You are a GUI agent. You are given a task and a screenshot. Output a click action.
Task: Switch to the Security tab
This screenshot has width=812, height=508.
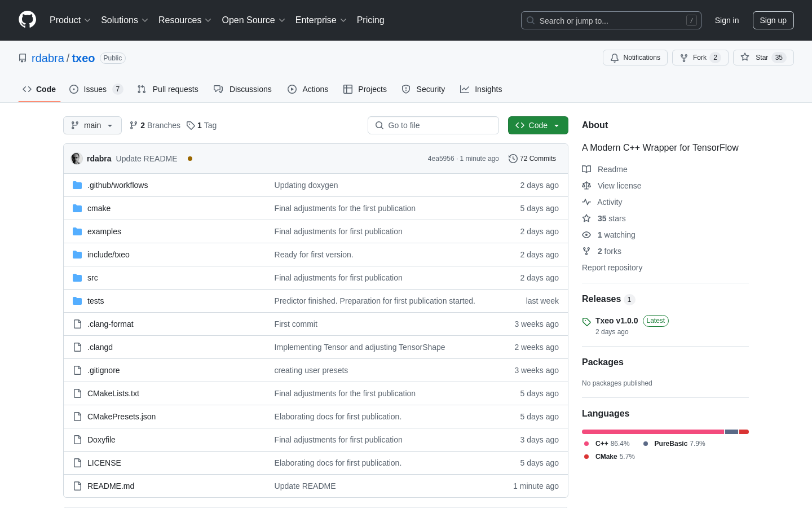[x=423, y=89]
